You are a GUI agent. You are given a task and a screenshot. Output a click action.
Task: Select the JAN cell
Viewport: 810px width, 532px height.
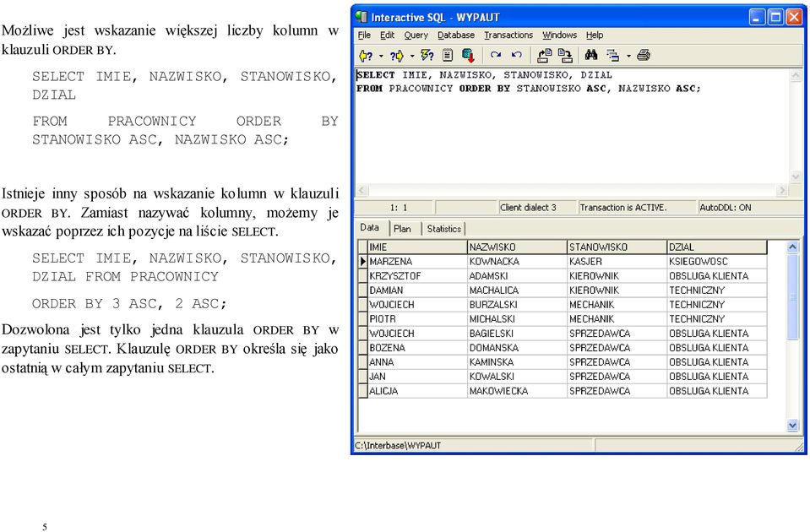point(417,377)
